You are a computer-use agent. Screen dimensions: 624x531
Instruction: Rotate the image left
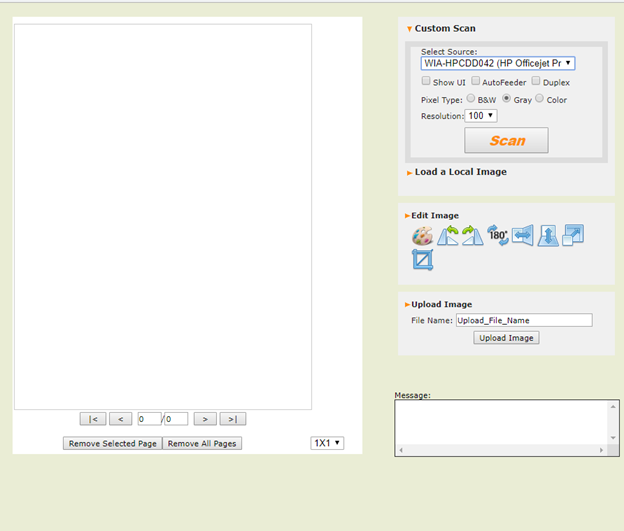pos(448,237)
